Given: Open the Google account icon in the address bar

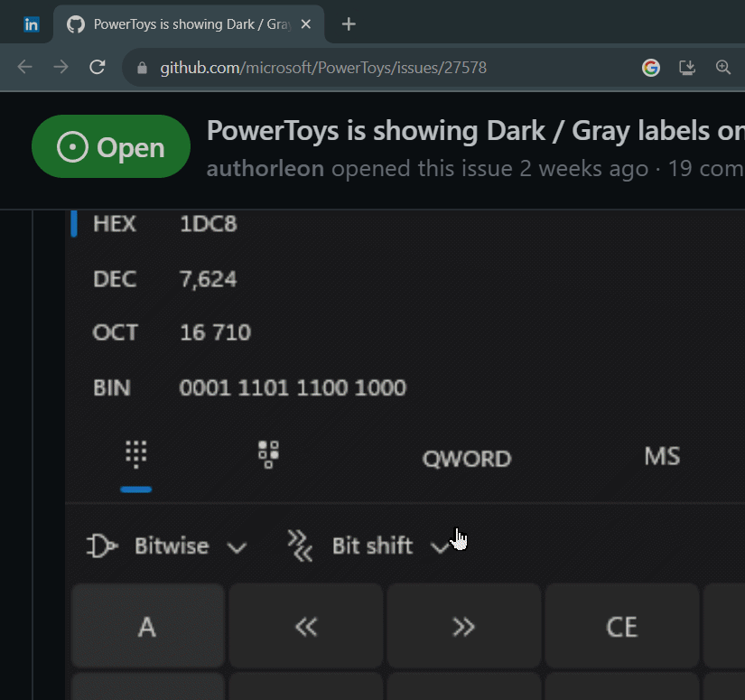Looking at the screenshot, I should (x=650, y=67).
